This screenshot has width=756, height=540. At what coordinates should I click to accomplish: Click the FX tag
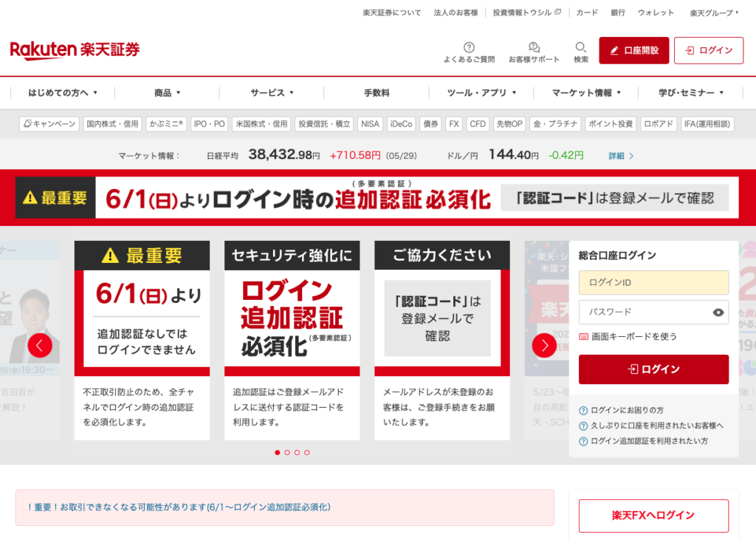point(454,124)
